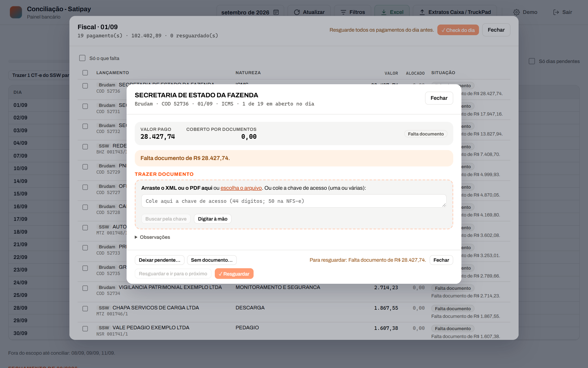
Task: Select day 30/09 in the day list
Action: [x=20, y=333]
